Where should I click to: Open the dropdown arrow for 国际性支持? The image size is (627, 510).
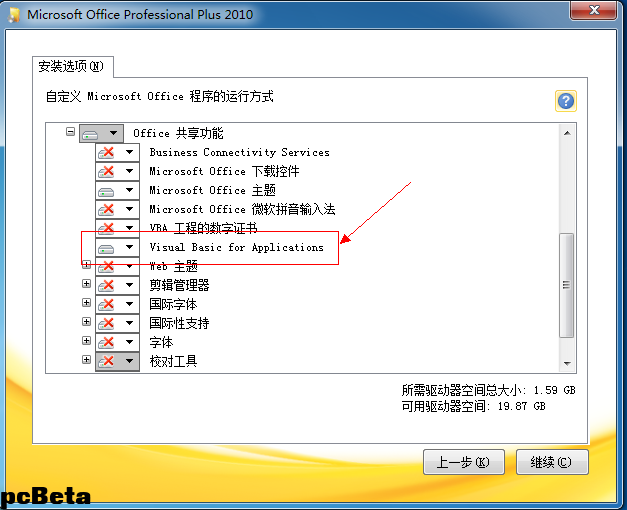click(129, 323)
